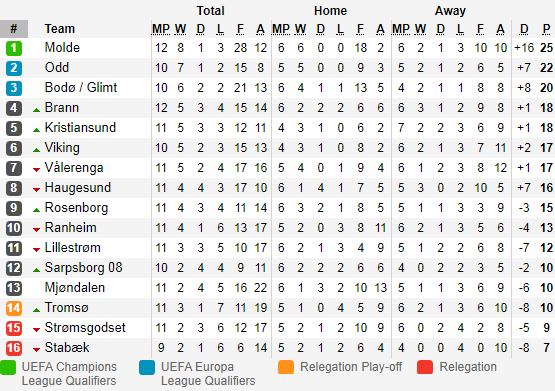Image resolution: width=555 pixels, height=391 pixels.
Task: Click Odd's blue rank 2 badge
Action: coord(14,68)
